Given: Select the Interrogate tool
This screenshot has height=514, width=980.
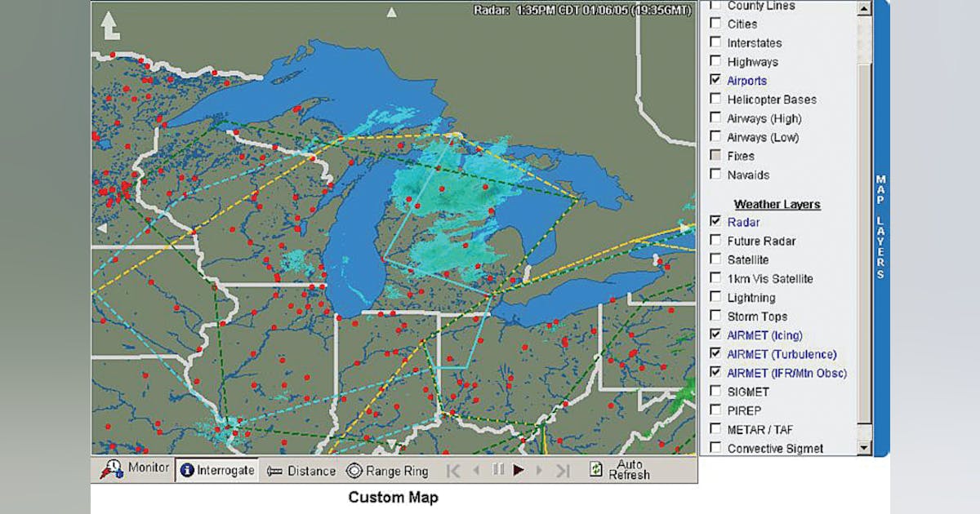Looking at the screenshot, I should pos(216,471).
